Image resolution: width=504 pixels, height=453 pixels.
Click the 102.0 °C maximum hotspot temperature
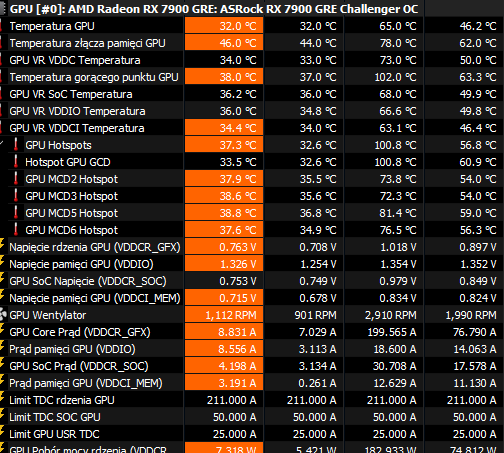tap(395, 77)
